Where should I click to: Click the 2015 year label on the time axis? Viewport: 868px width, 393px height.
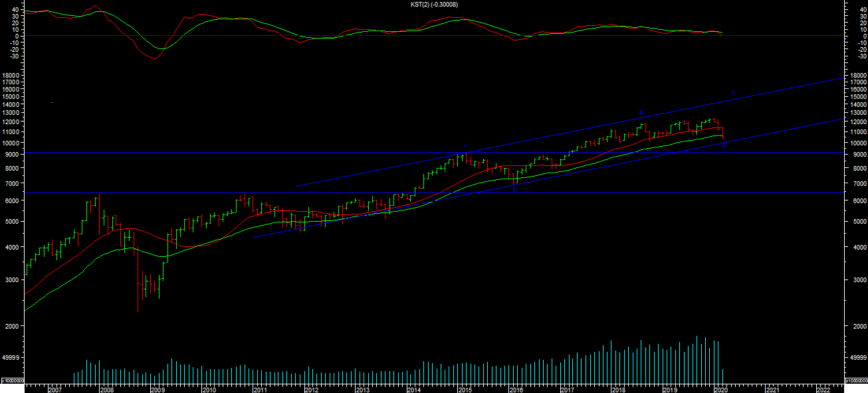tap(464, 389)
